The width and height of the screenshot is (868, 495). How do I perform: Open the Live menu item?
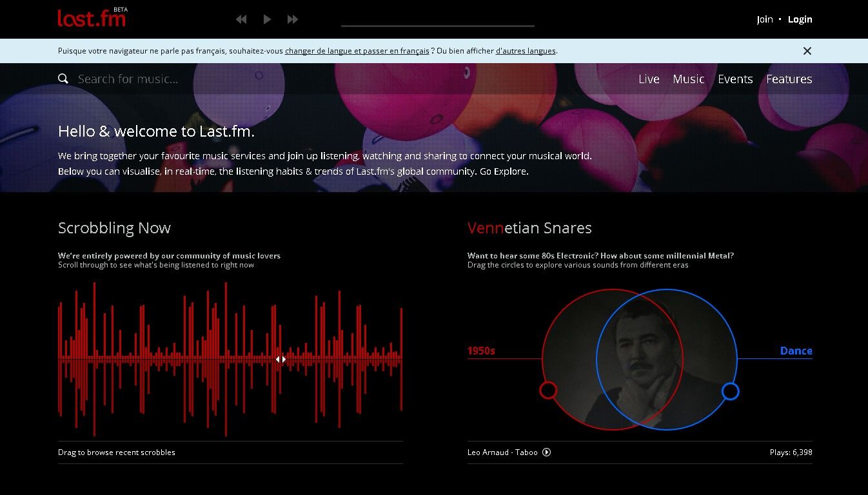[649, 79]
